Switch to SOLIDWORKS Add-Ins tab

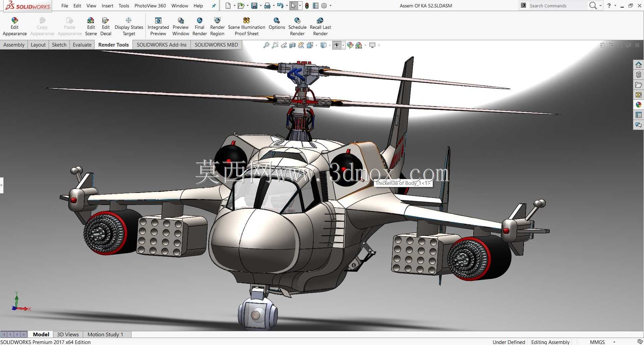pos(161,45)
